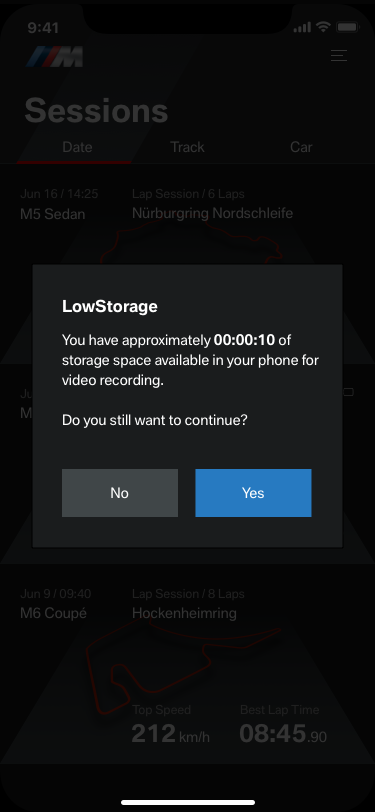375x812 pixels.
Task: Select the M6 Coupé car label
Action: pos(53,614)
